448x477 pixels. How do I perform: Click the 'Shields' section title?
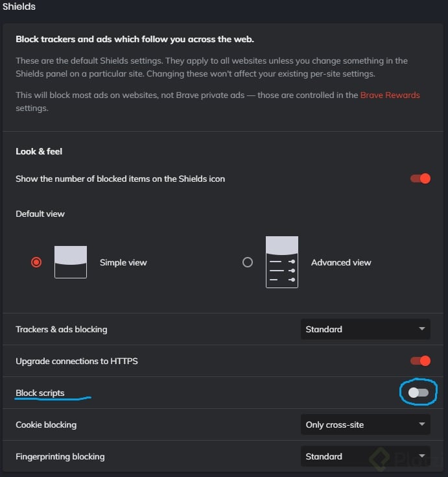coord(19,6)
